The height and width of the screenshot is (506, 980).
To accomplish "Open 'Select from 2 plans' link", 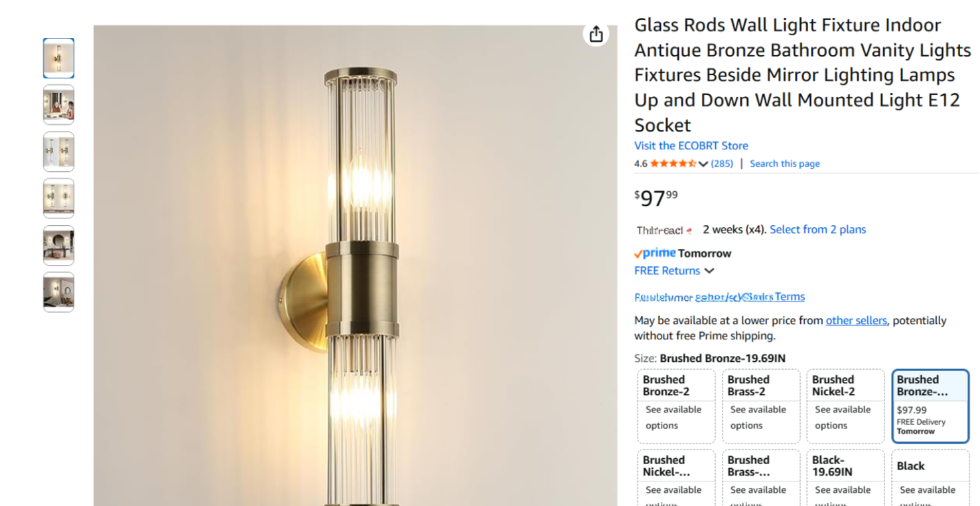I will [x=817, y=229].
